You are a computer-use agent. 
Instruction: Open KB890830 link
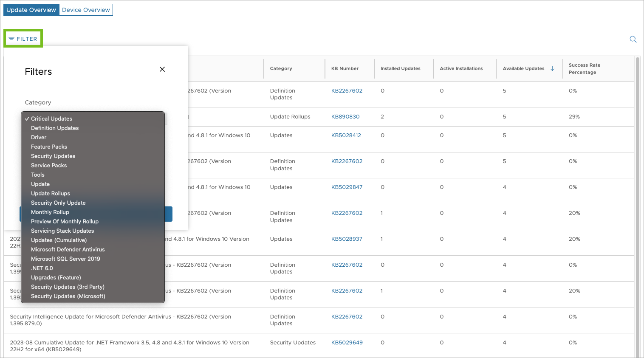click(345, 116)
